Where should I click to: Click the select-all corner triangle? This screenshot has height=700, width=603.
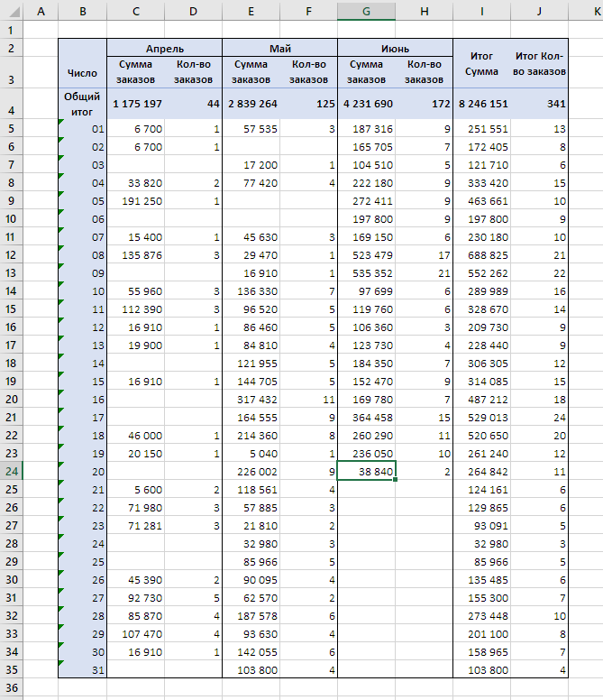tap(11, 11)
